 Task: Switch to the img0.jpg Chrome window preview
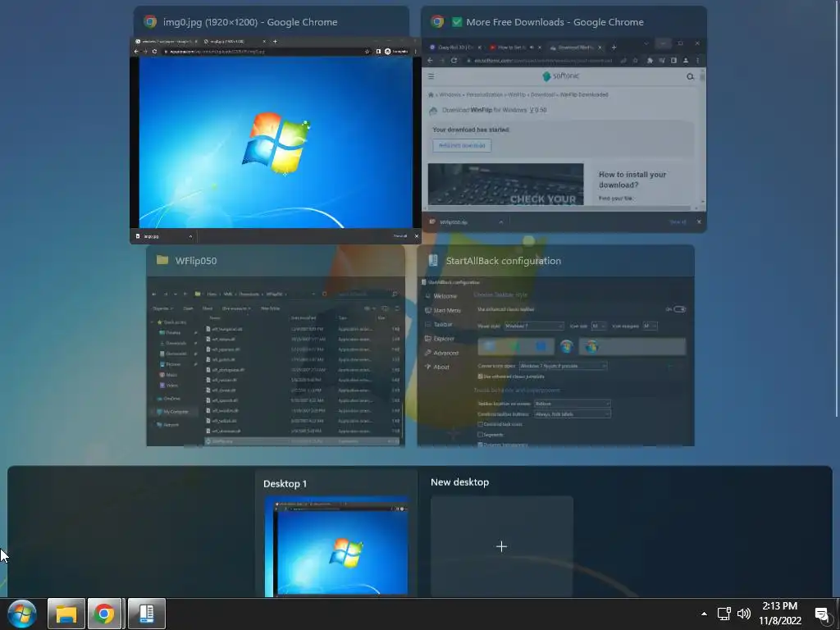[276, 140]
